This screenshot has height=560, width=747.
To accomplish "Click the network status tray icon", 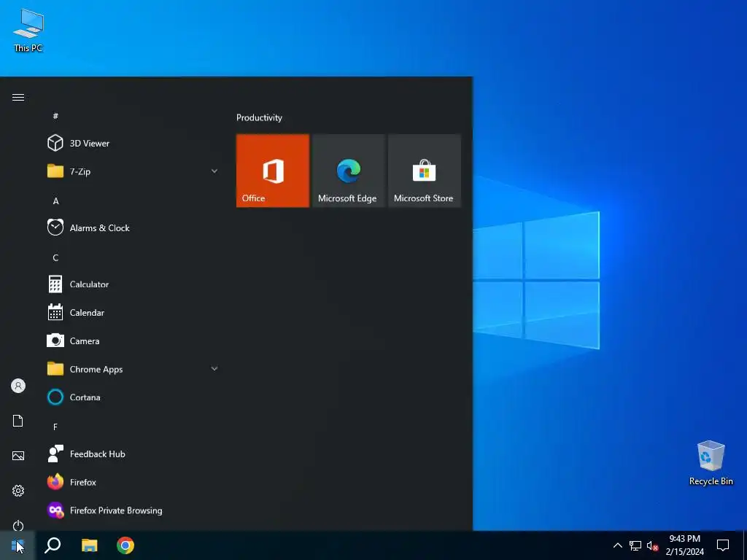I will pyautogui.click(x=635, y=545).
